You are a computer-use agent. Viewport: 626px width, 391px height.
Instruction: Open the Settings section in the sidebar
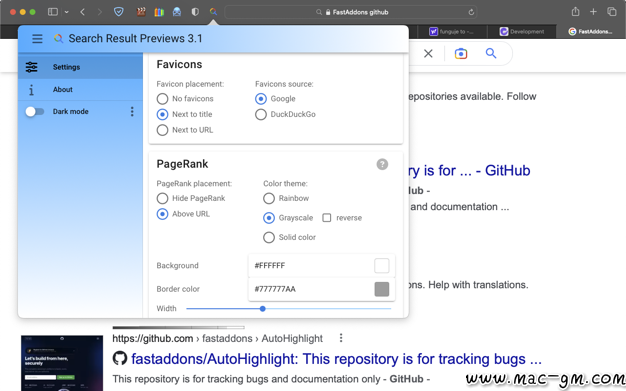pos(80,67)
